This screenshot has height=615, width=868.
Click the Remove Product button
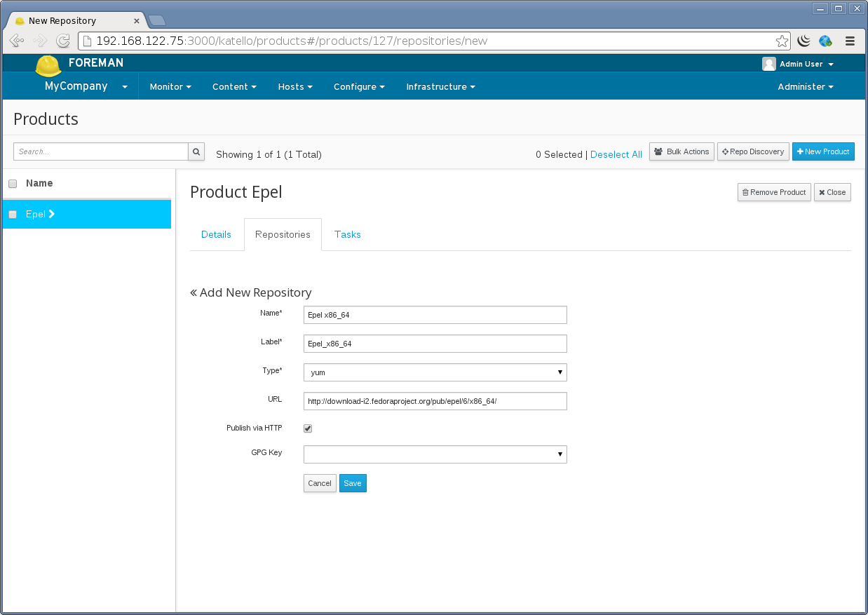coord(773,192)
